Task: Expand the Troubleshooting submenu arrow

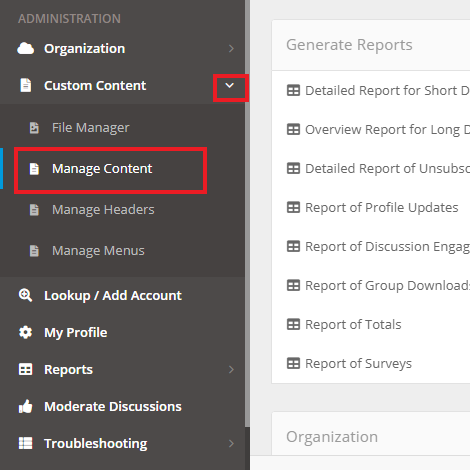Action: click(x=231, y=443)
